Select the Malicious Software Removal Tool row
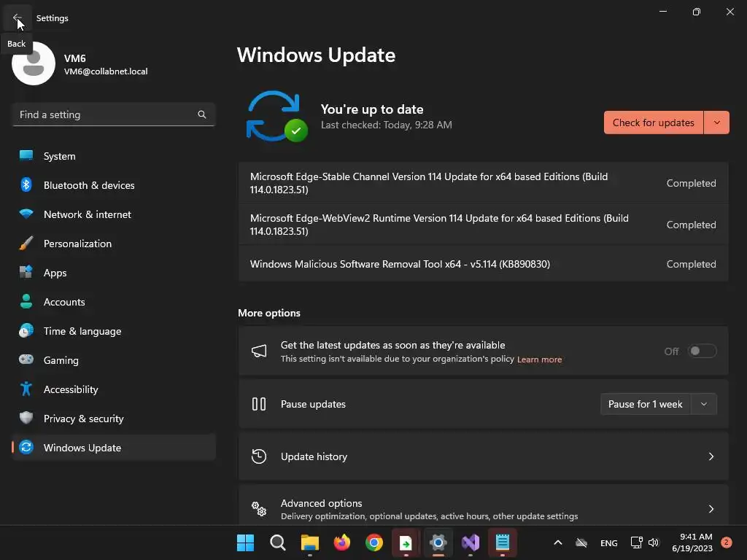 pos(483,264)
